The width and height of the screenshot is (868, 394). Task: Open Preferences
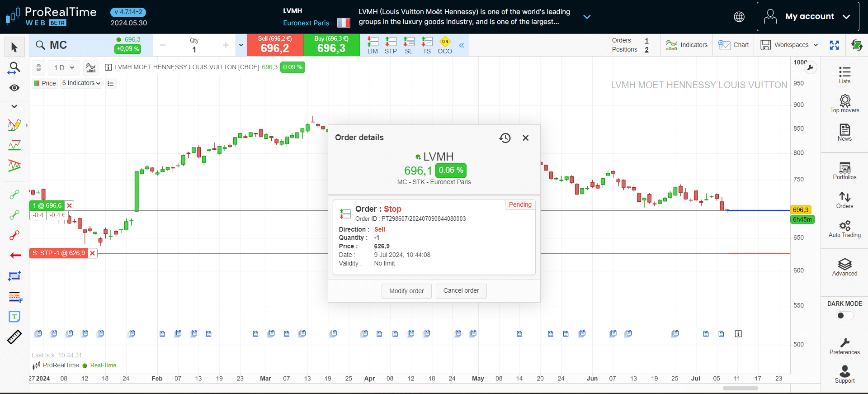(x=844, y=346)
